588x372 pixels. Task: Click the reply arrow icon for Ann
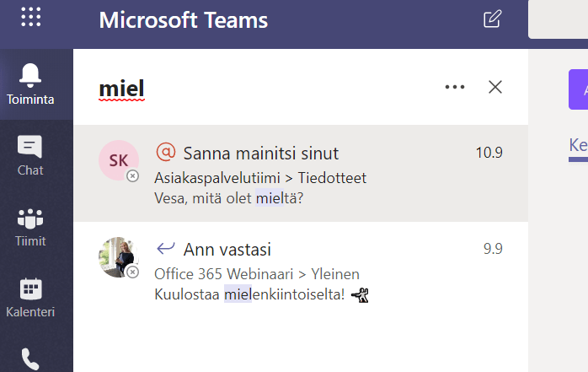tap(166, 249)
